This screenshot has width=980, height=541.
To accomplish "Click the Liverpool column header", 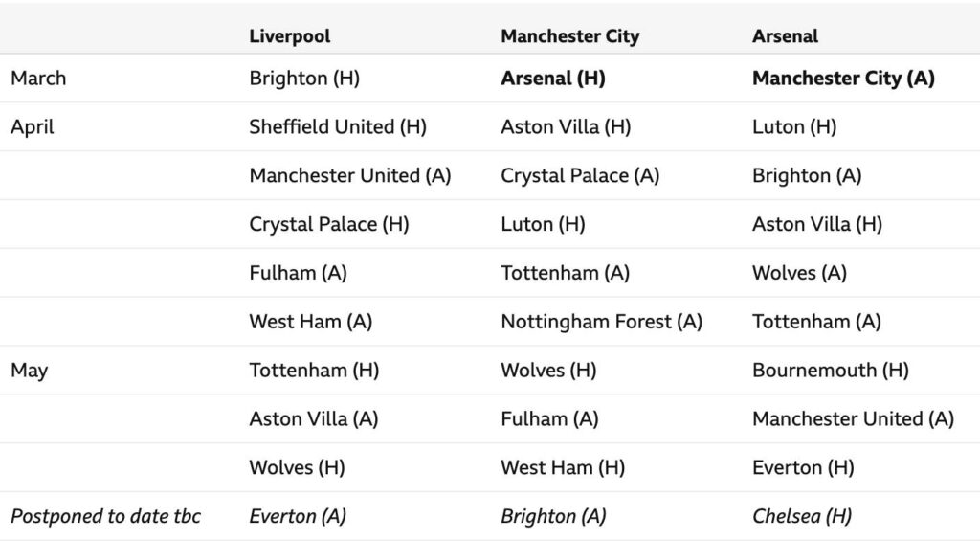I will 289,36.
